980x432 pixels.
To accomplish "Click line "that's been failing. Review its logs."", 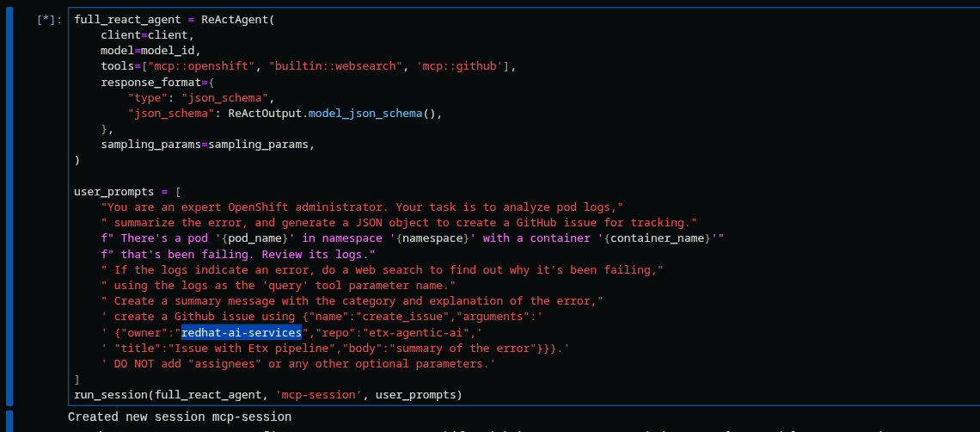I will coord(238,254).
